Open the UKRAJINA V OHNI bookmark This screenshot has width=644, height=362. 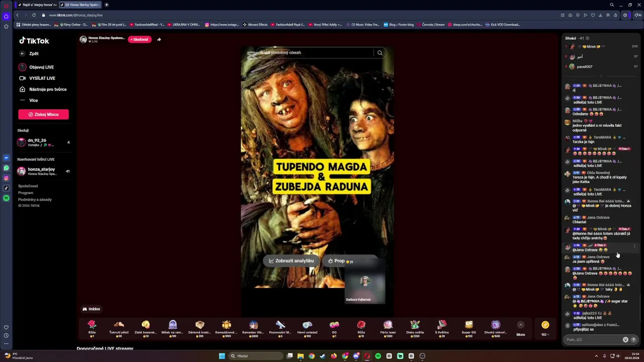click(183, 24)
